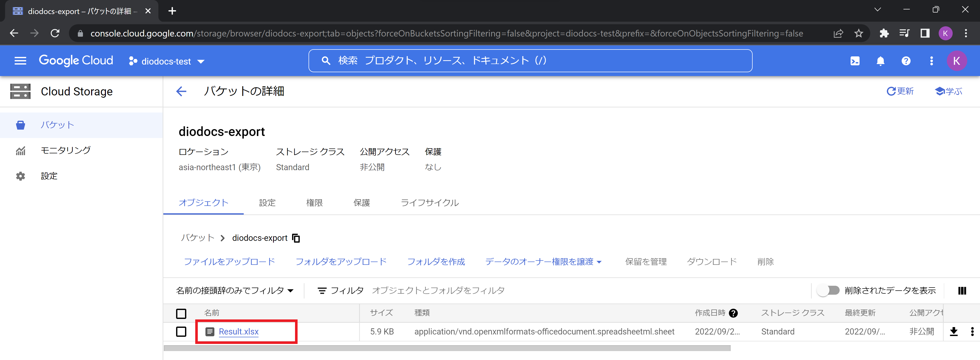Screen dimensions: 980x360
Task: Open Google Cloud three-dot settings menu
Action: pyautogui.click(x=931, y=61)
